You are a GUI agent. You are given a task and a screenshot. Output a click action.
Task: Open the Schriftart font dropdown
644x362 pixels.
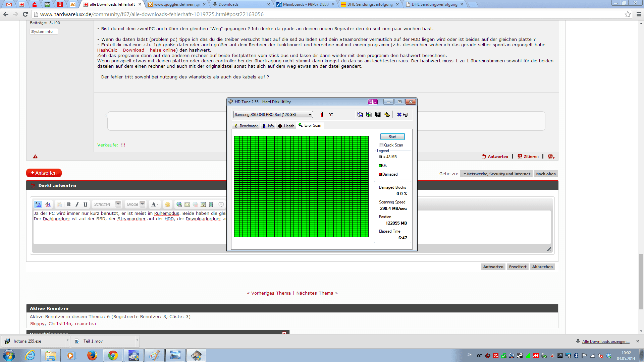tap(118, 204)
